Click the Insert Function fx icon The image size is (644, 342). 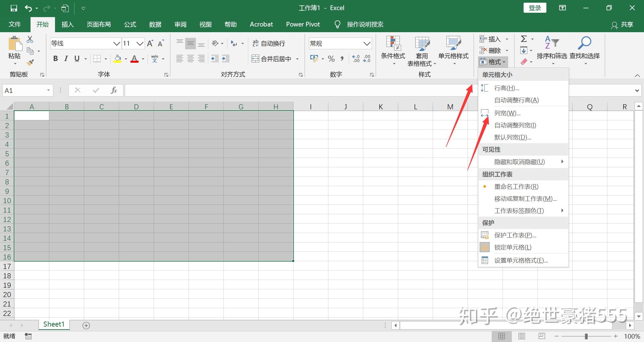click(x=114, y=90)
